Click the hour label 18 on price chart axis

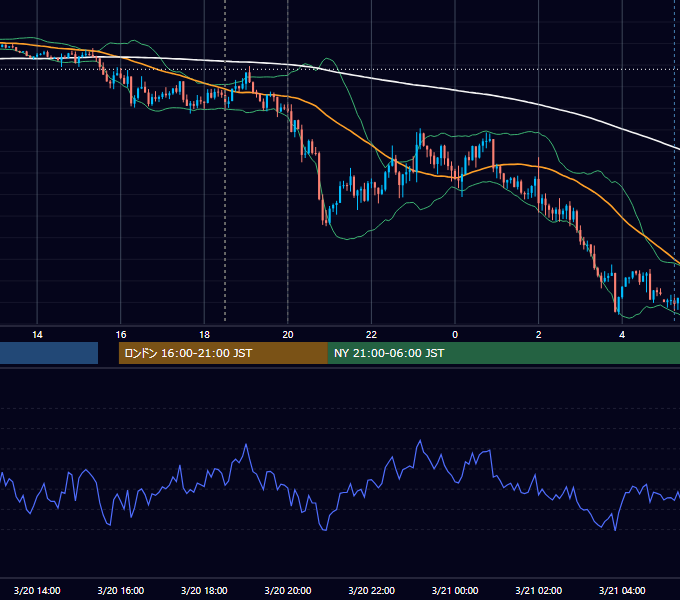[204, 335]
